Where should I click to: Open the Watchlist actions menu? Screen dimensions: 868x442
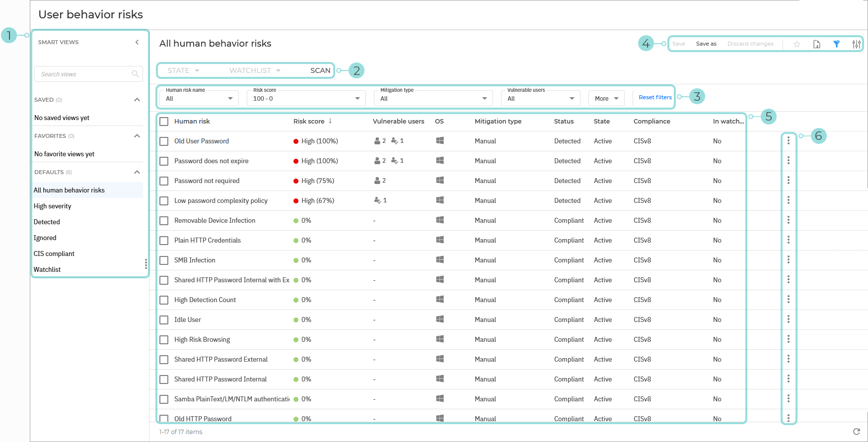[x=255, y=70]
